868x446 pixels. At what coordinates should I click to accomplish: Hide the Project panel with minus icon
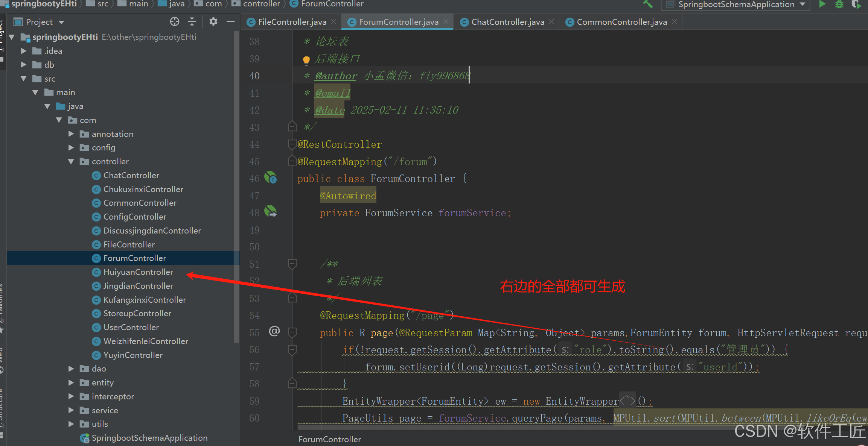(x=231, y=22)
